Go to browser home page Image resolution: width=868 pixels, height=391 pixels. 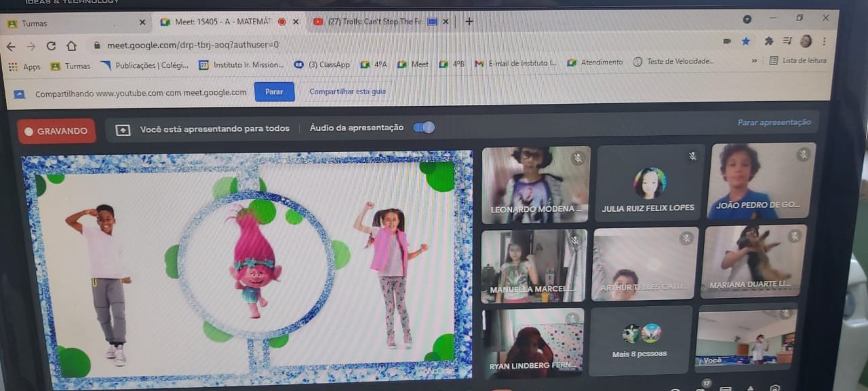(x=71, y=46)
